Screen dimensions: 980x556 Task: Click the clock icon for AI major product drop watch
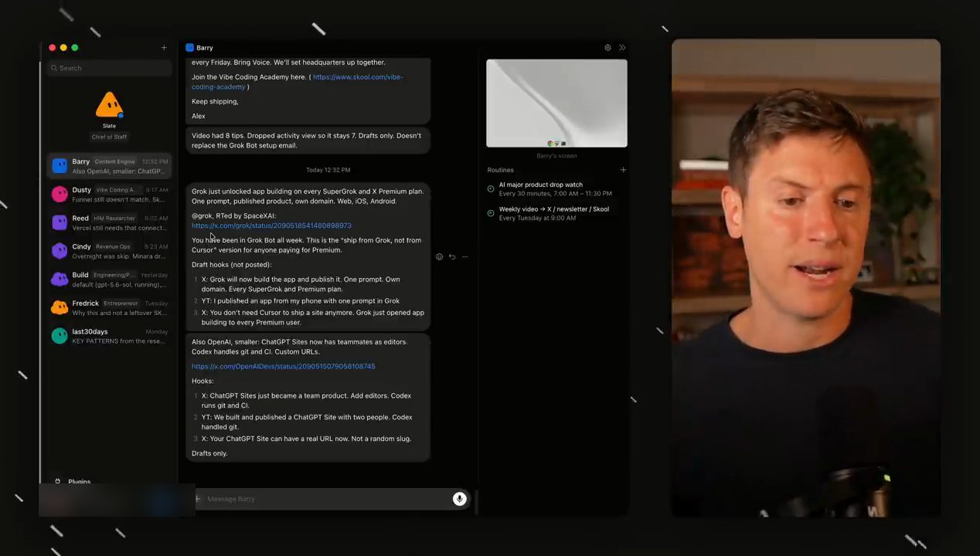coord(491,188)
